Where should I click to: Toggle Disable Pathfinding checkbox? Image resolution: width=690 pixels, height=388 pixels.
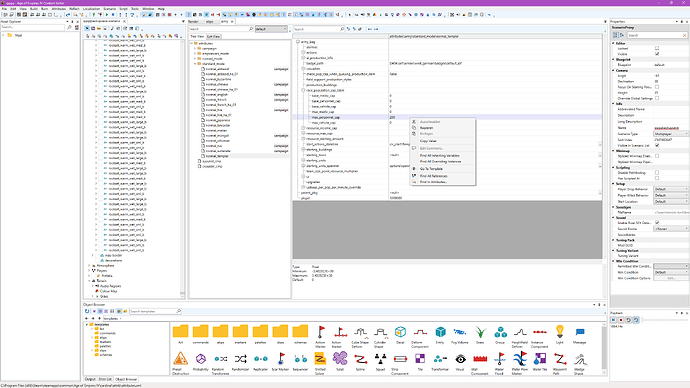[657, 173]
